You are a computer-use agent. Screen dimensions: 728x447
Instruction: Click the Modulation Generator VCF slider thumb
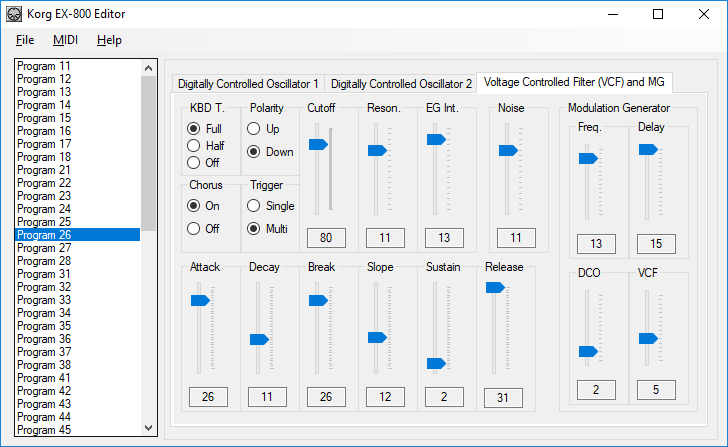(648, 338)
